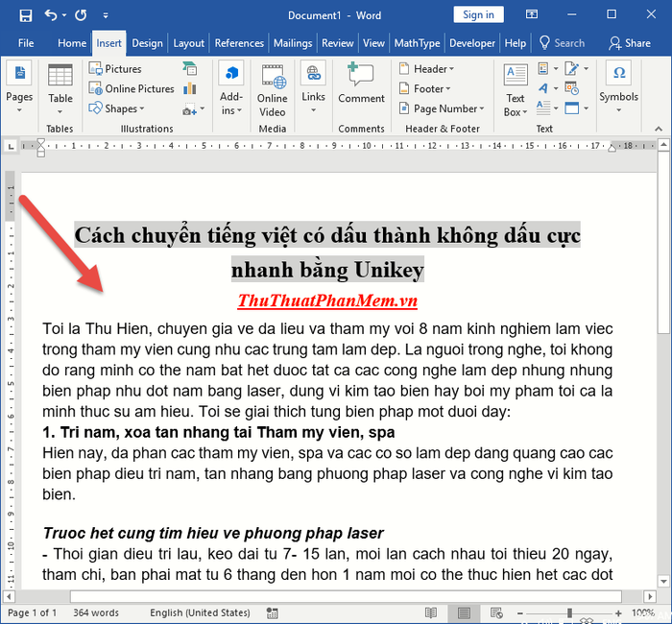Zoom in with the plus button
The width and height of the screenshot is (672, 624).
pyautogui.click(x=618, y=613)
